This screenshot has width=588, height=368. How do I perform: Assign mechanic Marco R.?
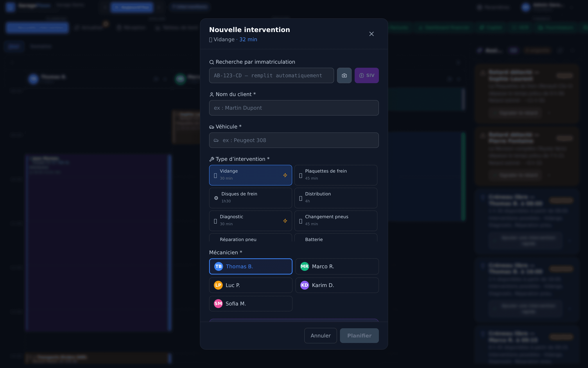[x=337, y=266]
